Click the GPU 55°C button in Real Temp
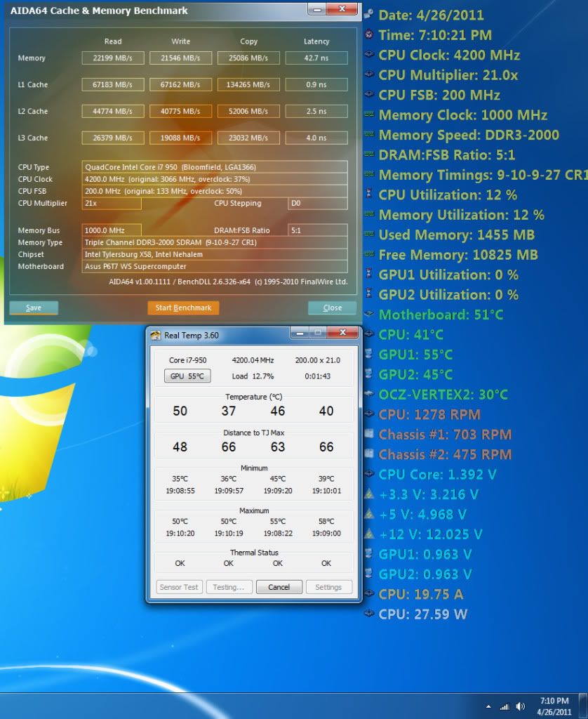 point(187,376)
